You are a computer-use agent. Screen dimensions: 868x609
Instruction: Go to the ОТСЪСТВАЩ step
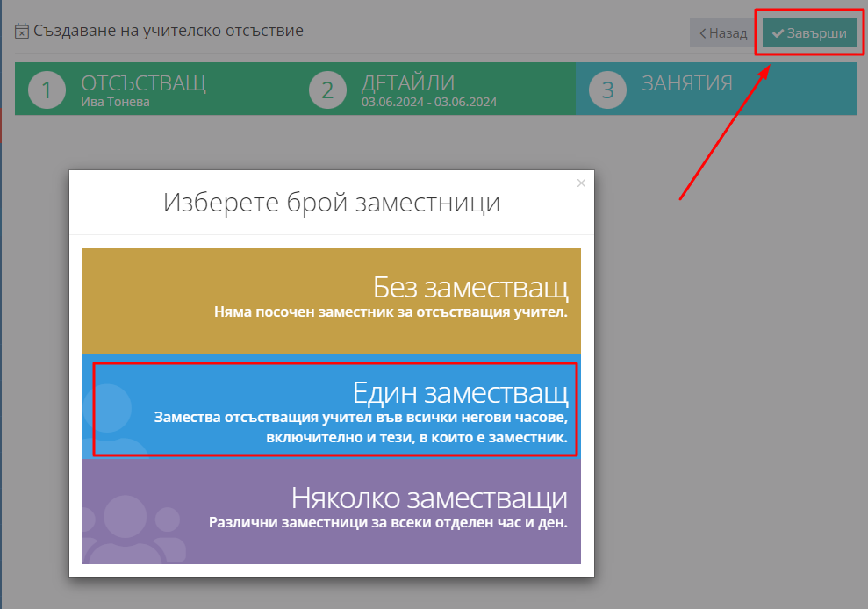click(x=143, y=83)
